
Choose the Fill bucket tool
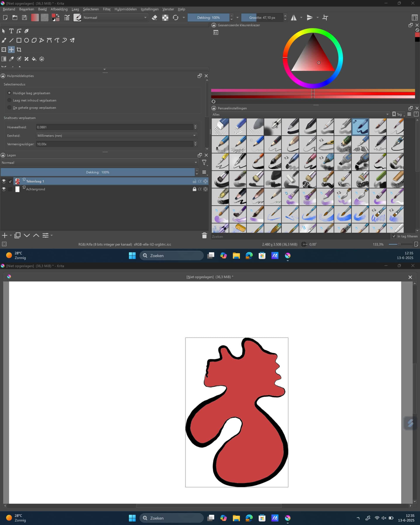[34, 59]
